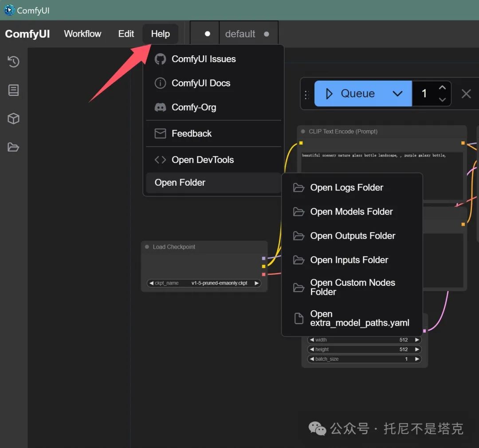Decrease batch_size with left arrow

[312, 359]
